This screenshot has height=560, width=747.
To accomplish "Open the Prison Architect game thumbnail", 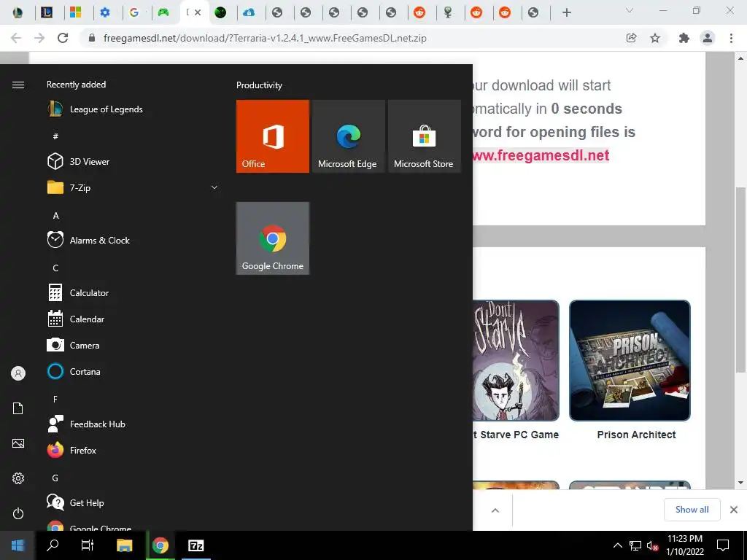I will 630,360.
